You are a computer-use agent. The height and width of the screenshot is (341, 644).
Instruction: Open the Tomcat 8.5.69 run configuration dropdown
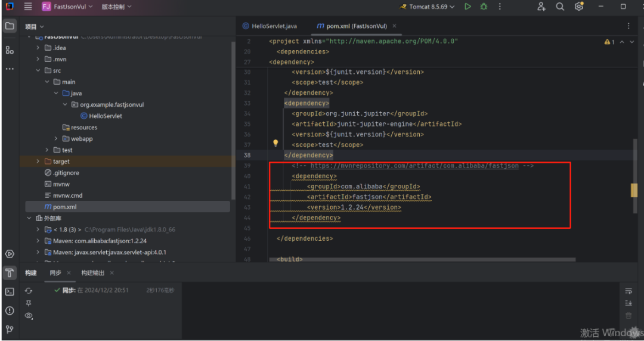(x=427, y=7)
